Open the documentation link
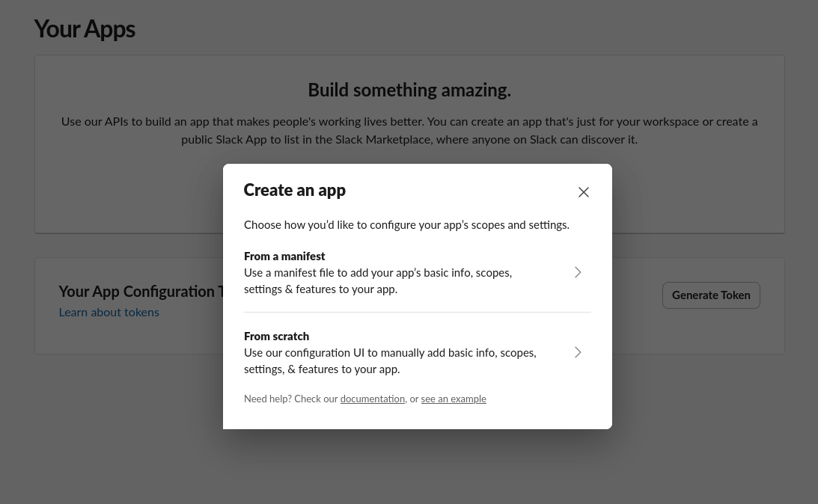 point(373,399)
